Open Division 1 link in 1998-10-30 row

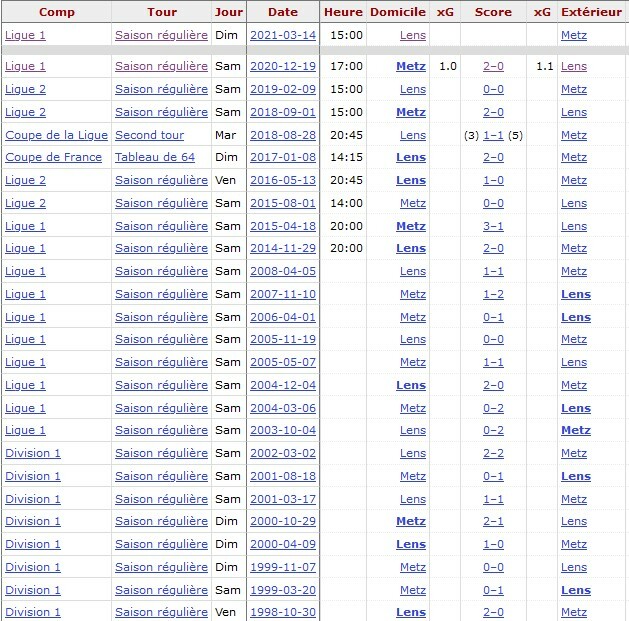point(33,613)
